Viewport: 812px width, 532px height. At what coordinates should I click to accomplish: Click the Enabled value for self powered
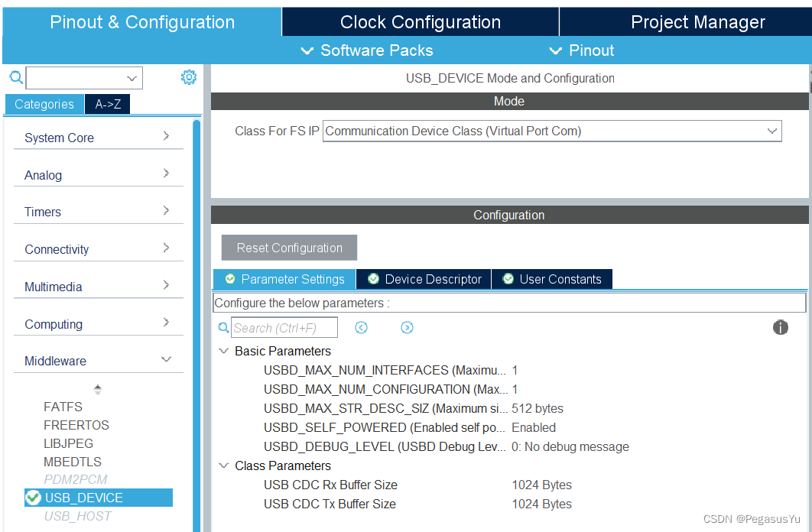point(534,427)
